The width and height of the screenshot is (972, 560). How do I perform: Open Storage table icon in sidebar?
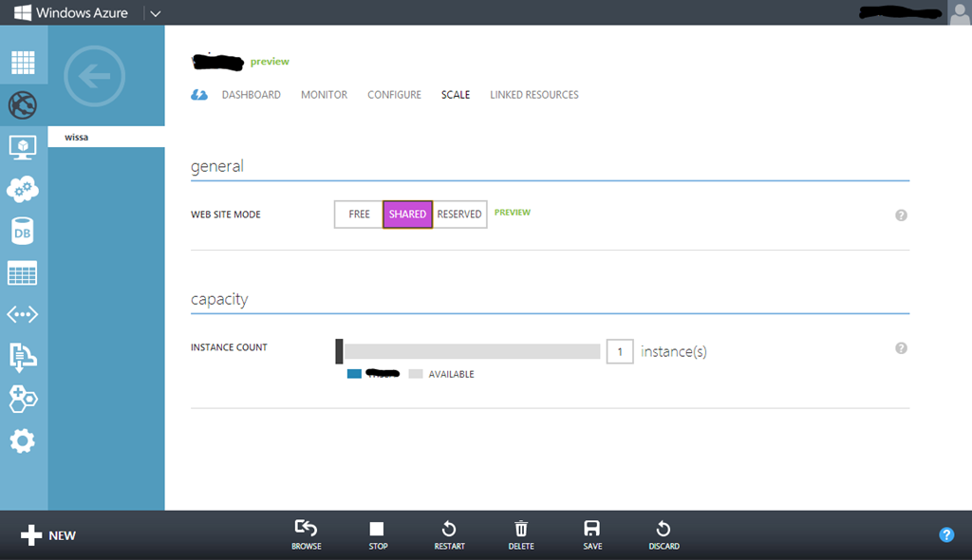point(23,272)
